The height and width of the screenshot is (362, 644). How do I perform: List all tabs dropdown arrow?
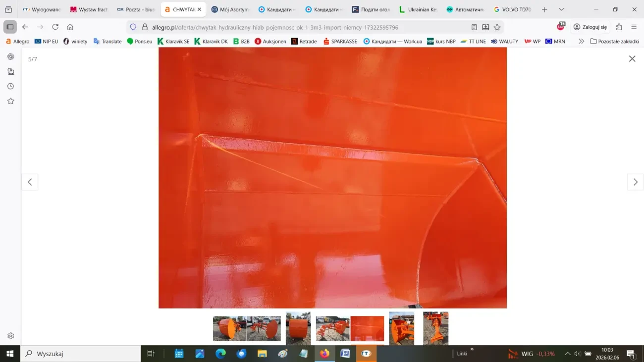561,9
